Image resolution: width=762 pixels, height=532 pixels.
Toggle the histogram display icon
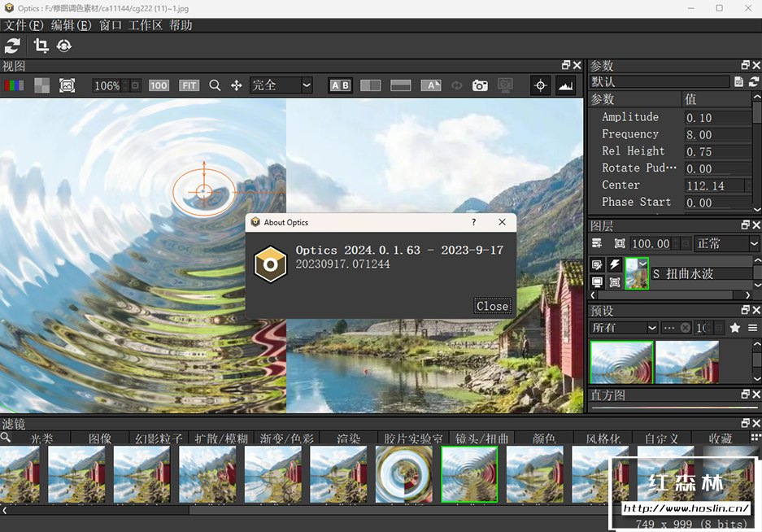566,85
